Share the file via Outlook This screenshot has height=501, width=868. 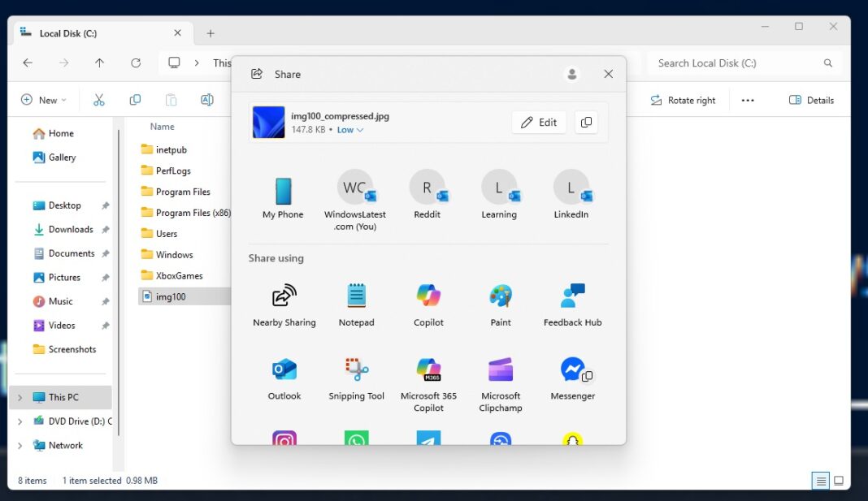click(x=284, y=371)
